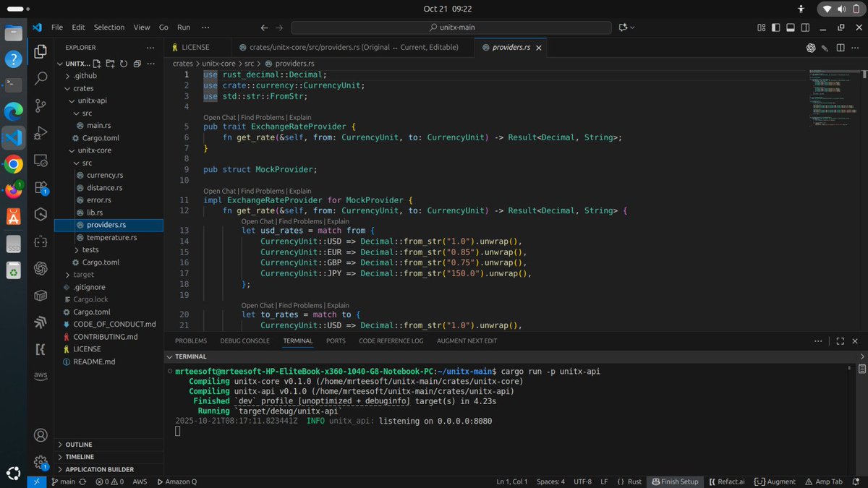Open the Run menu
The height and width of the screenshot is (488, 868).
click(x=184, y=27)
